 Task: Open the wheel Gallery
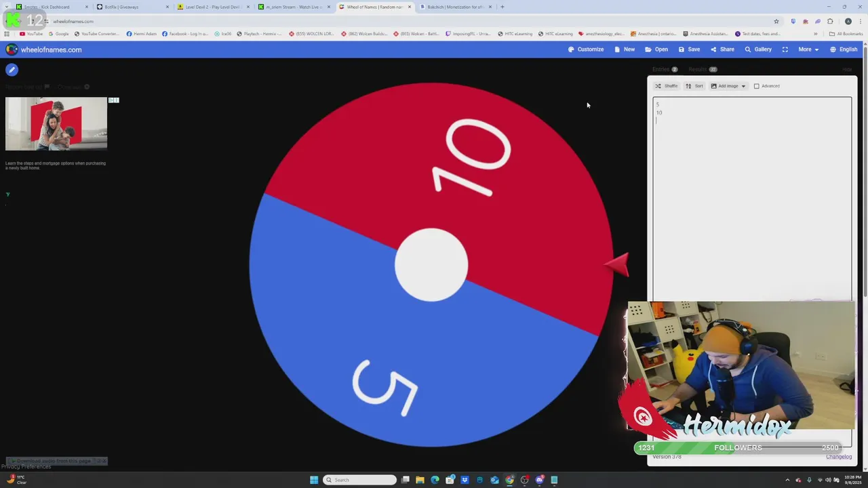(758, 49)
